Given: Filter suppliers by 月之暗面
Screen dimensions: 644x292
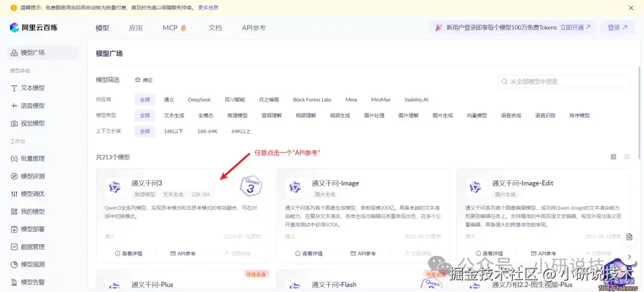Looking at the screenshot, I should tap(269, 100).
